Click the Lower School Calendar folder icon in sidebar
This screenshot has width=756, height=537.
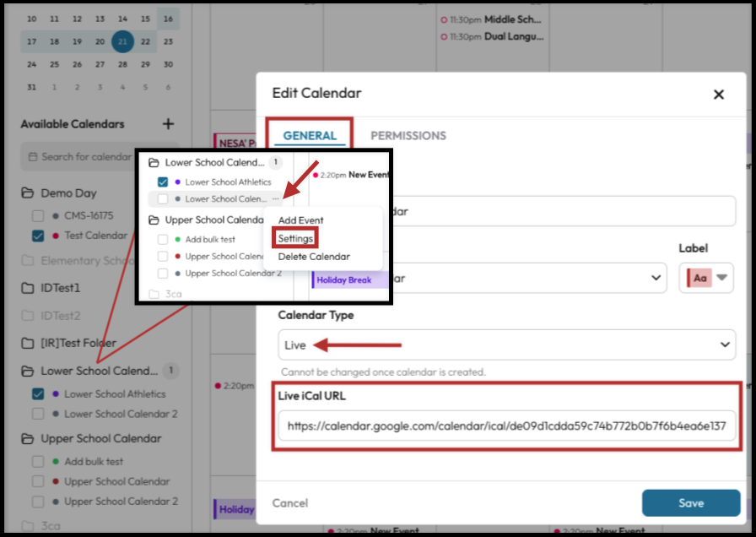click(28, 371)
